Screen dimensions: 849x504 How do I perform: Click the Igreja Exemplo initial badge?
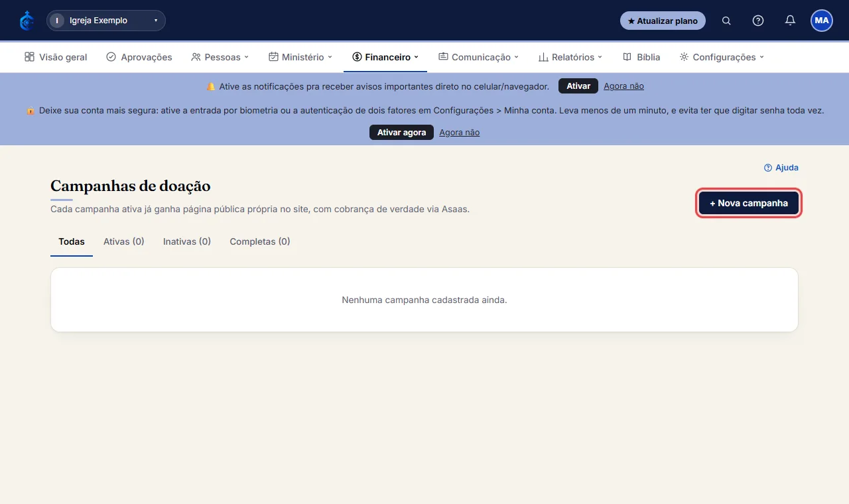[57, 21]
